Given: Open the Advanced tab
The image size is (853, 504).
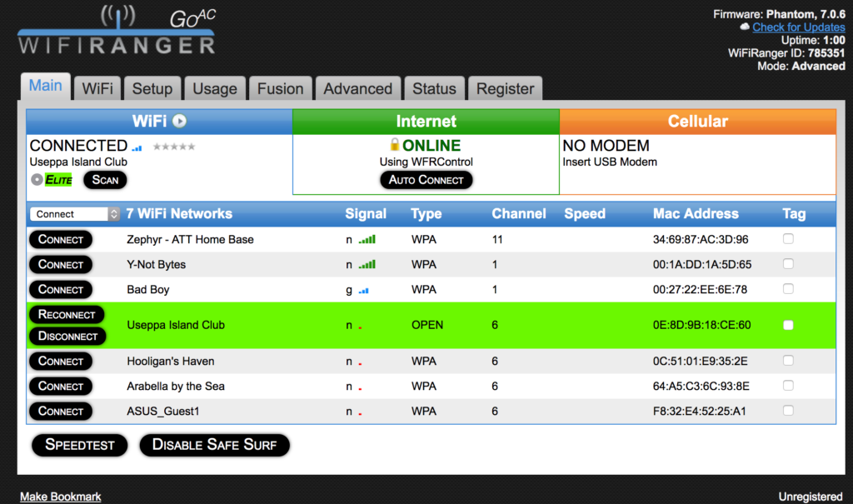Looking at the screenshot, I should click(358, 88).
